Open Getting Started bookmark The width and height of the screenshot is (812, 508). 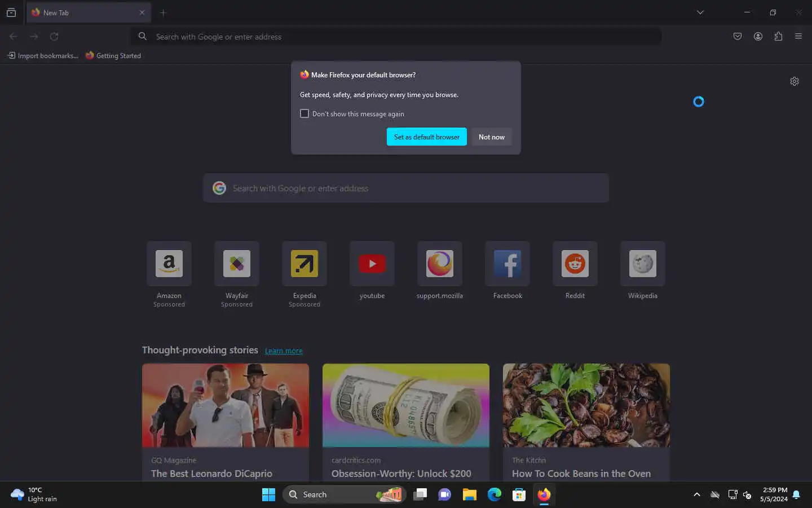[113, 55]
